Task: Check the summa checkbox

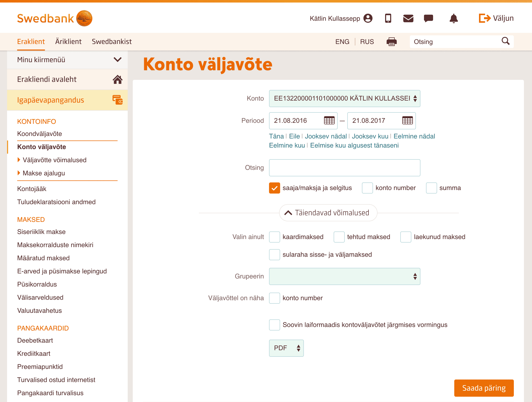Action: 431,188
